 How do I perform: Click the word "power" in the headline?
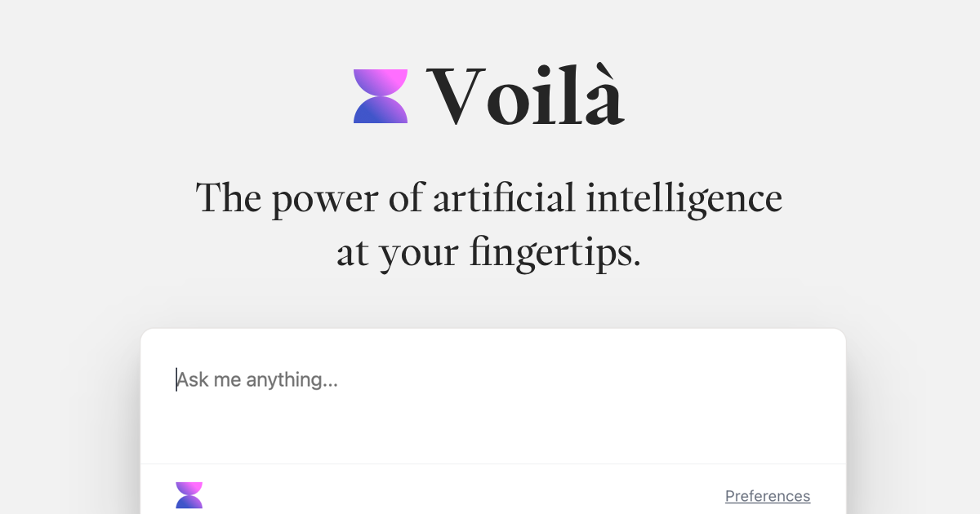(326, 202)
